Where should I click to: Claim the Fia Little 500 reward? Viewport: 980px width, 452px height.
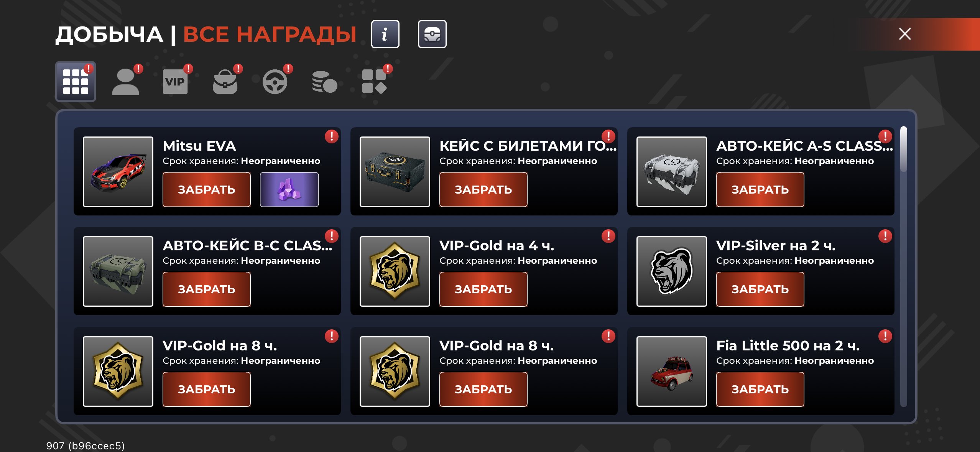pos(760,389)
